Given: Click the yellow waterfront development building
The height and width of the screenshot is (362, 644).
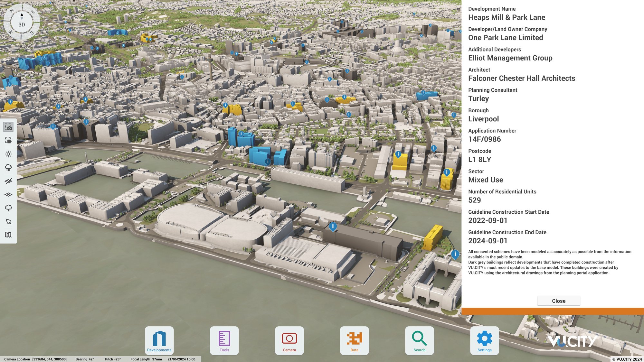Looking at the screenshot, I should [432, 238].
